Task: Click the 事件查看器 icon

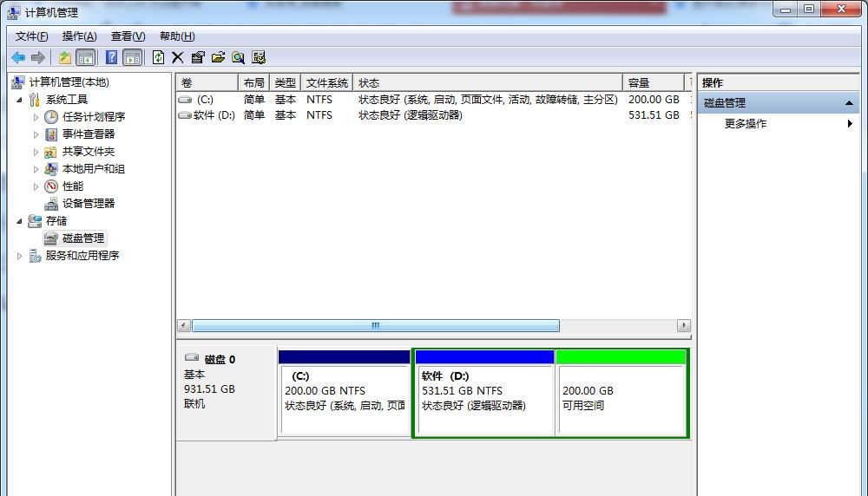Action: point(51,134)
